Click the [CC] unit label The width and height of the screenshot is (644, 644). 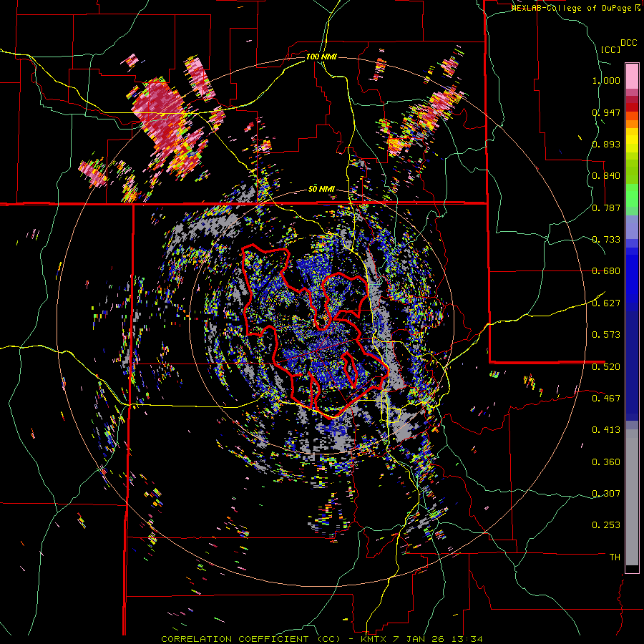pyautogui.click(x=610, y=49)
